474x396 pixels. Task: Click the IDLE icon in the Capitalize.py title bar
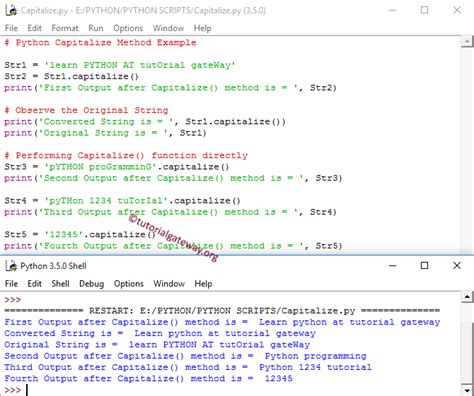(11, 11)
